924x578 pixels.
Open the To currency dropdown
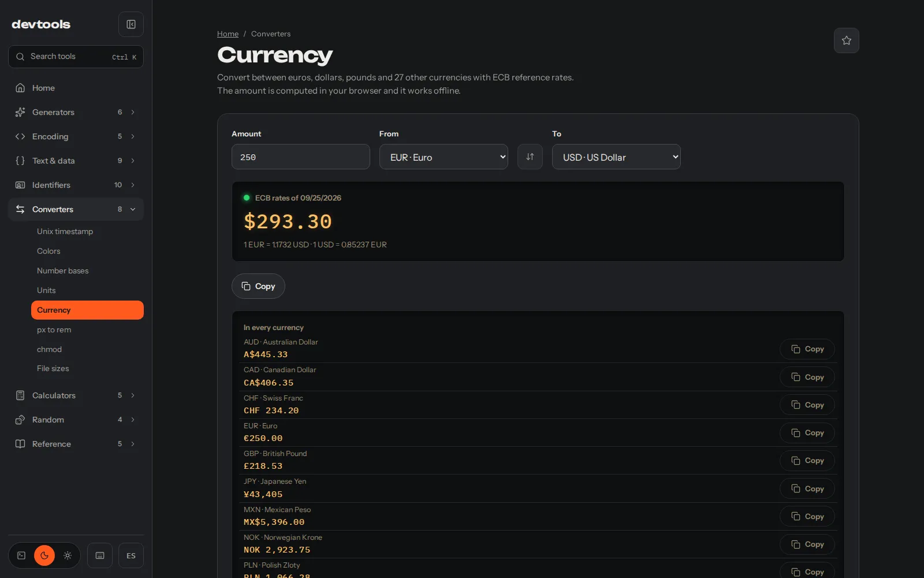(616, 157)
